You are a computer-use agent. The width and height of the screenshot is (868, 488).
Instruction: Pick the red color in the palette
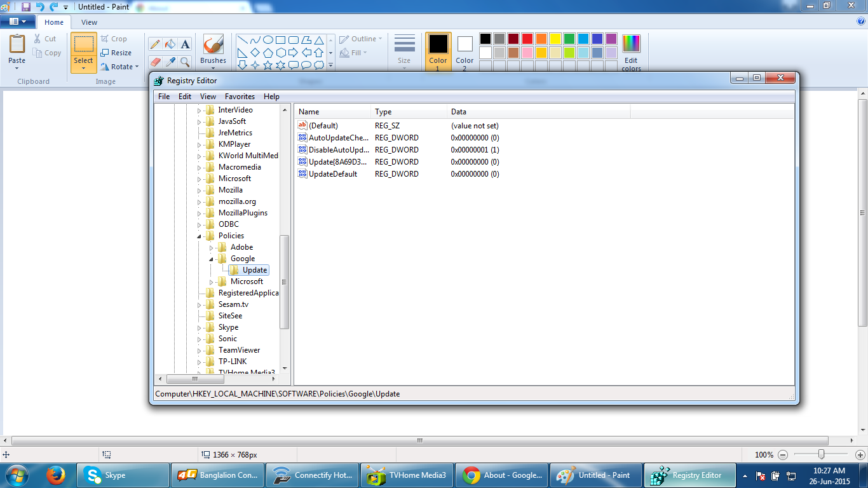[x=527, y=39]
